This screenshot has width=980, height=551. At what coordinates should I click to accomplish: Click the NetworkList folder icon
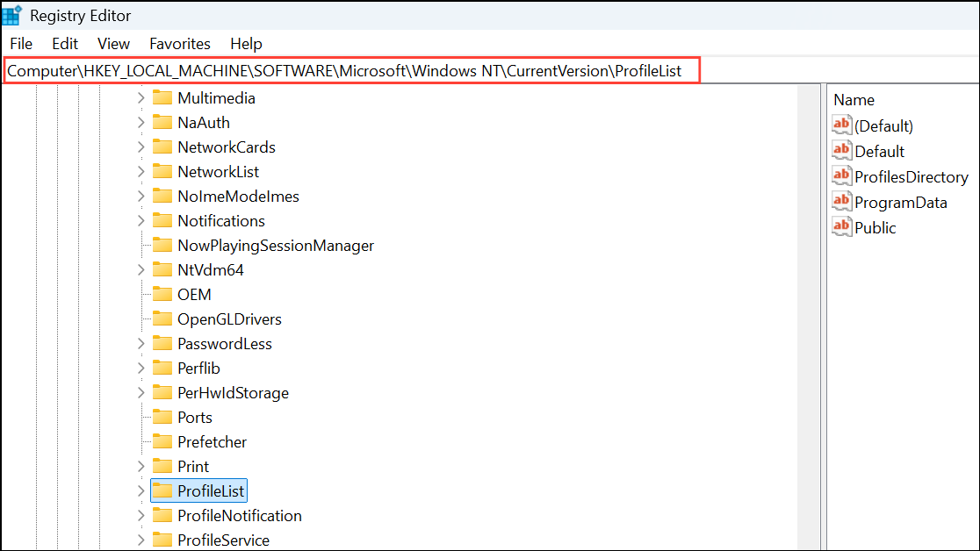coord(162,171)
